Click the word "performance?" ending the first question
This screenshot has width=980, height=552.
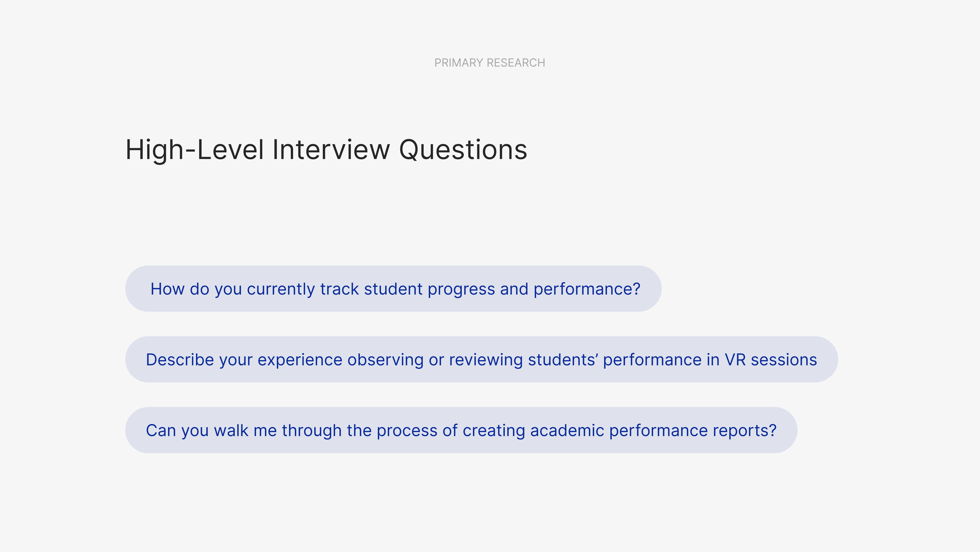point(587,289)
